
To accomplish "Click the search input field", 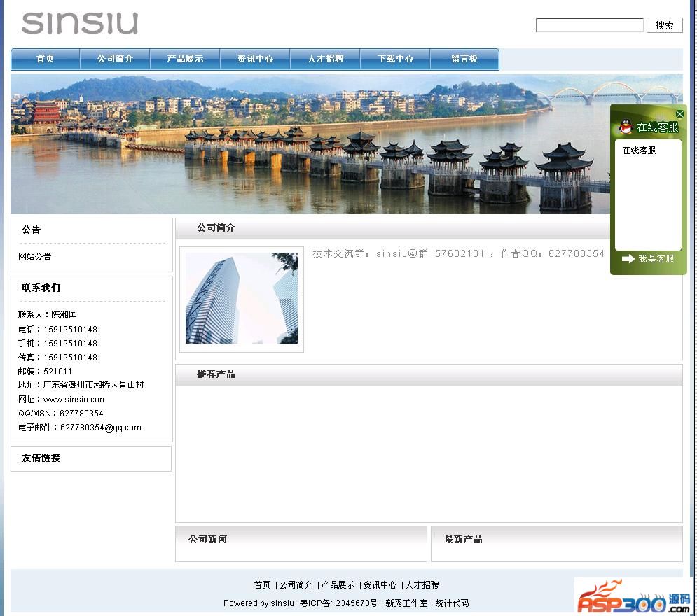I will click(x=589, y=25).
